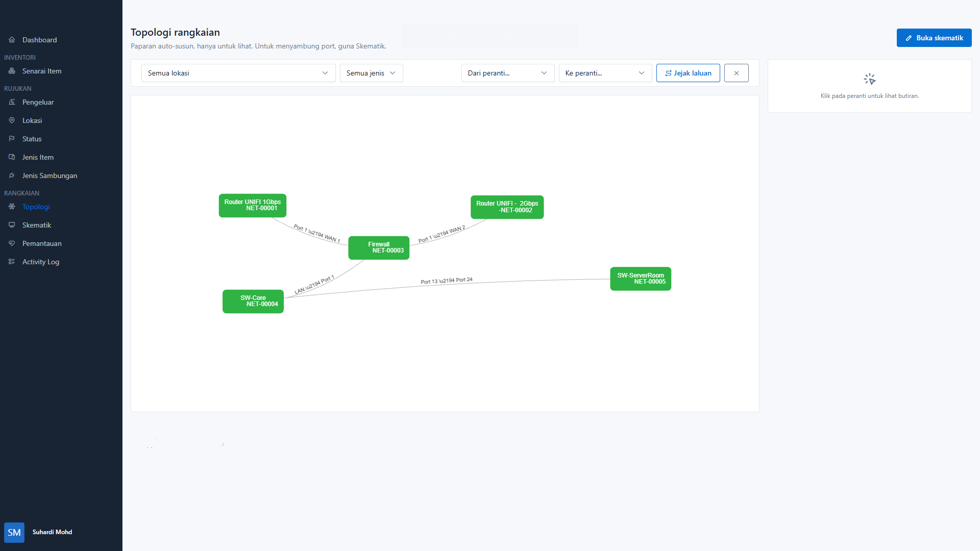Screen dimensions: 980x551
Task: Open the Semua jenis dropdown
Action: tap(371, 73)
